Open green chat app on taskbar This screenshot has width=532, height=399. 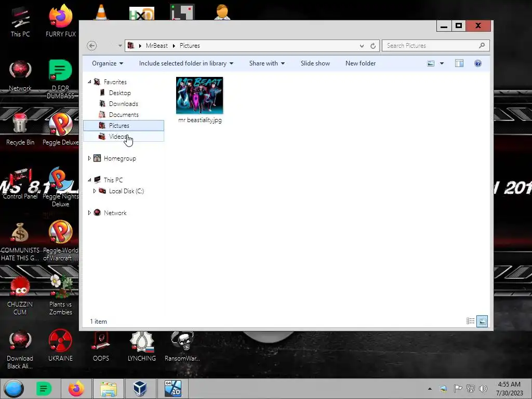(x=44, y=389)
